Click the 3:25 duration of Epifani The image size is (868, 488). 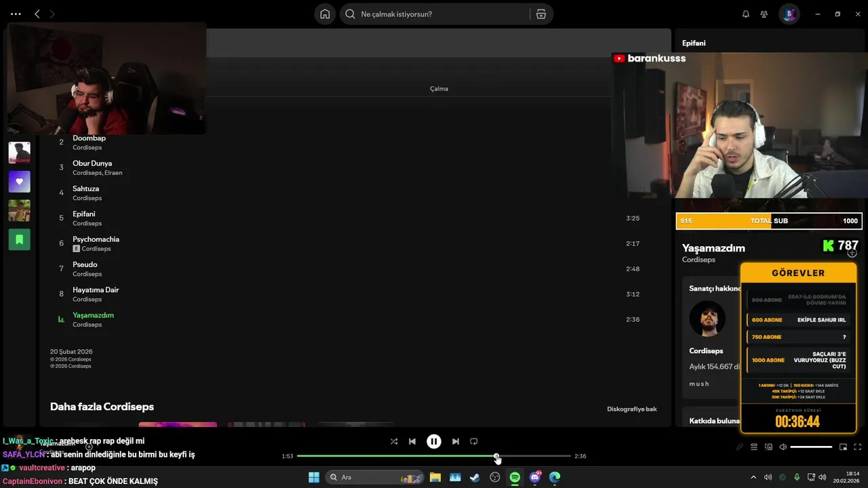tap(633, 218)
